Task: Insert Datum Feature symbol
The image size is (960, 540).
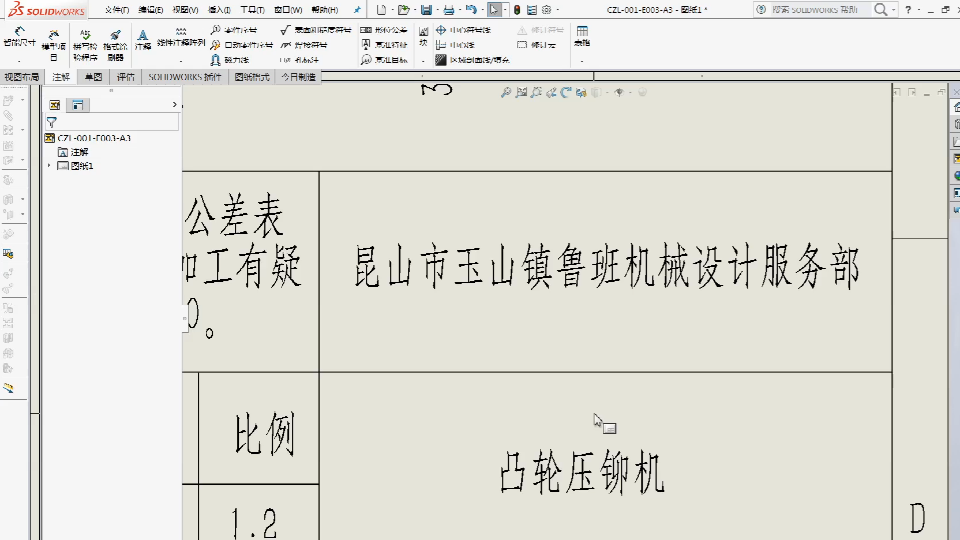Action: pos(384,45)
